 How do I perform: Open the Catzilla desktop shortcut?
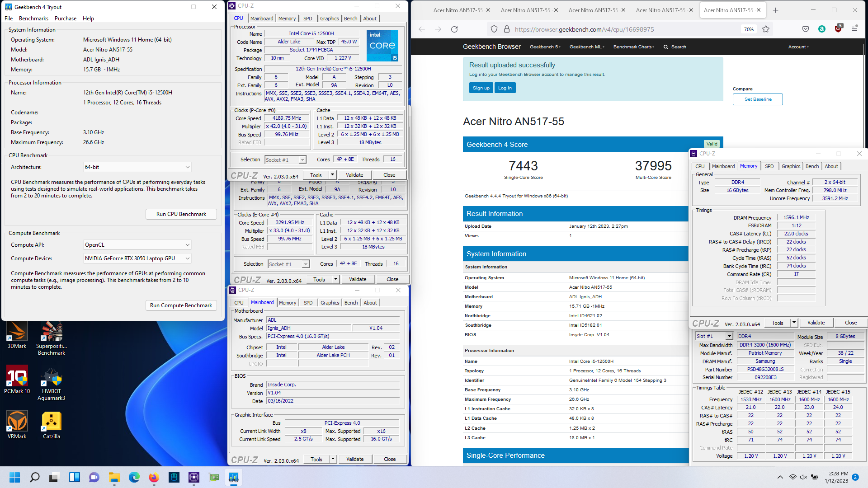tap(52, 425)
